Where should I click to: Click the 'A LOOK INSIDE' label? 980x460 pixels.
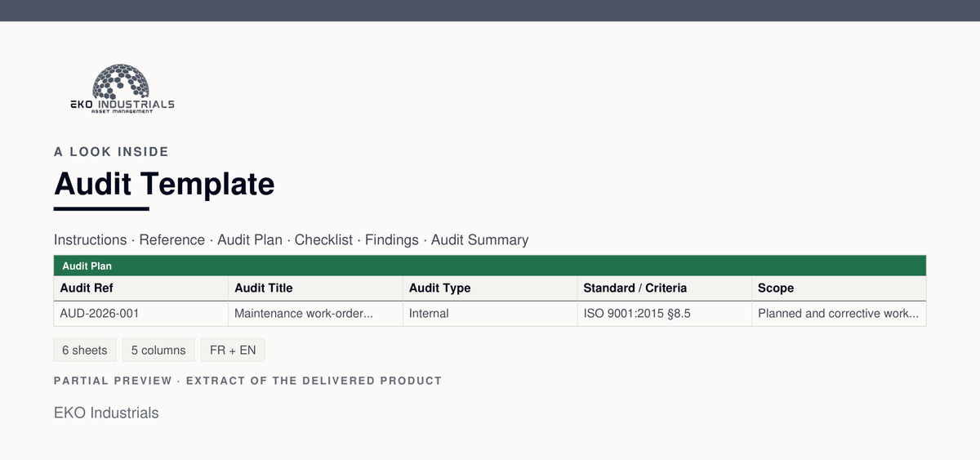click(111, 151)
